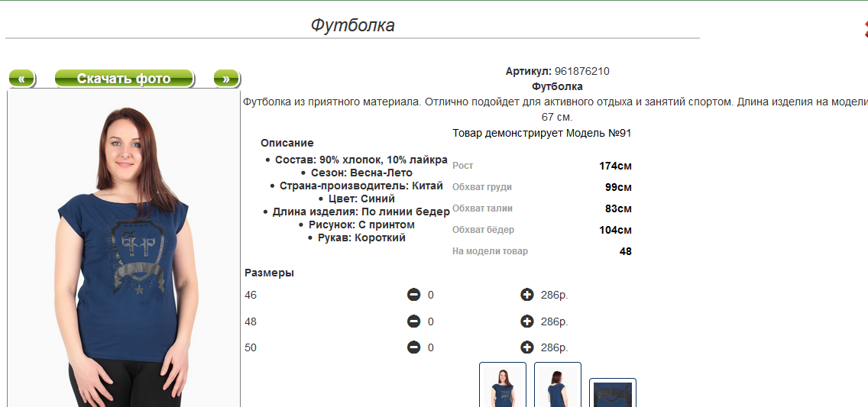Image resolution: width=868 pixels, height=407 pixels.
Task: Open front view thumbnail of the t-shirt
Action: click(x=503, y=386)
